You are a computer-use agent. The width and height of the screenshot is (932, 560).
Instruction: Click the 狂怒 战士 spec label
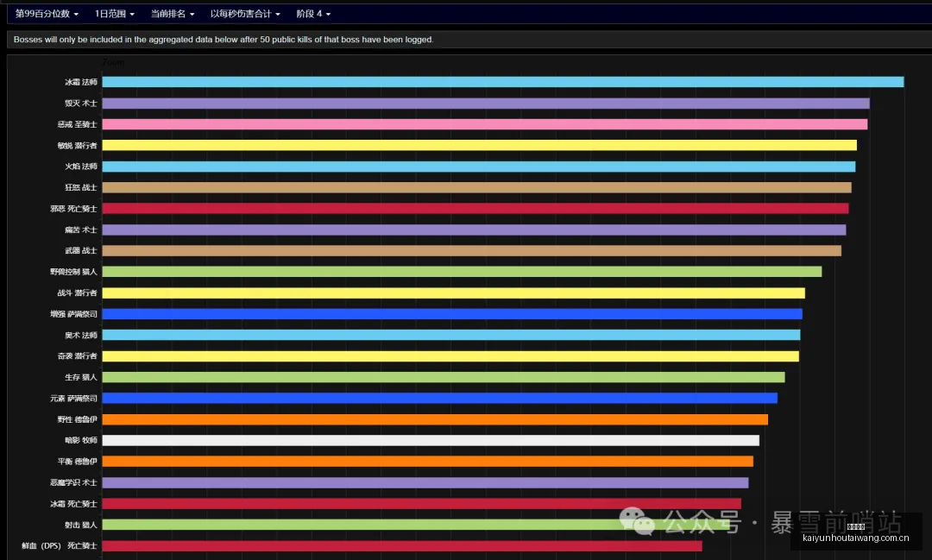81,188
